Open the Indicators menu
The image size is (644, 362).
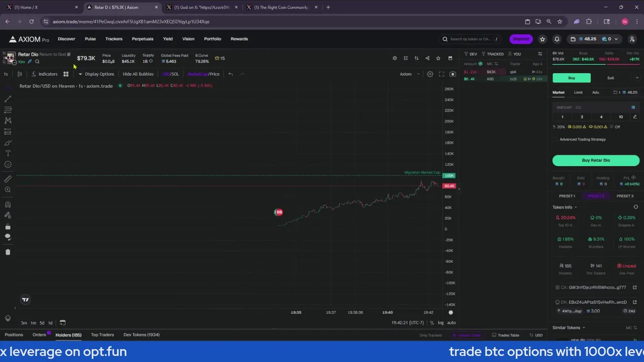tap(44, 74)
